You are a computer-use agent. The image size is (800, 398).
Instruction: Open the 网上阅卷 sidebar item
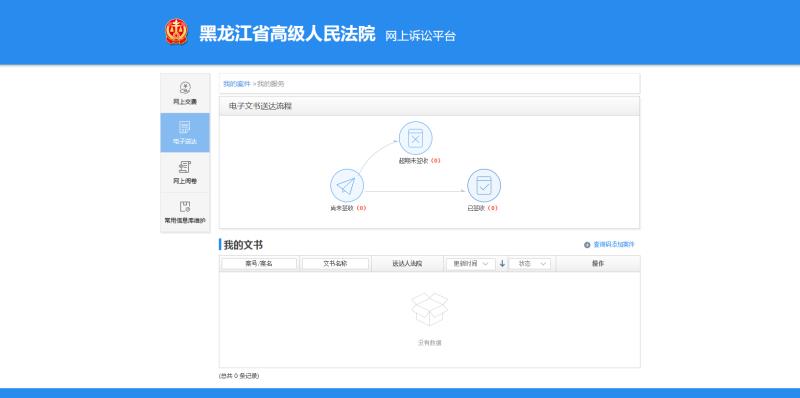pos(185,172)
